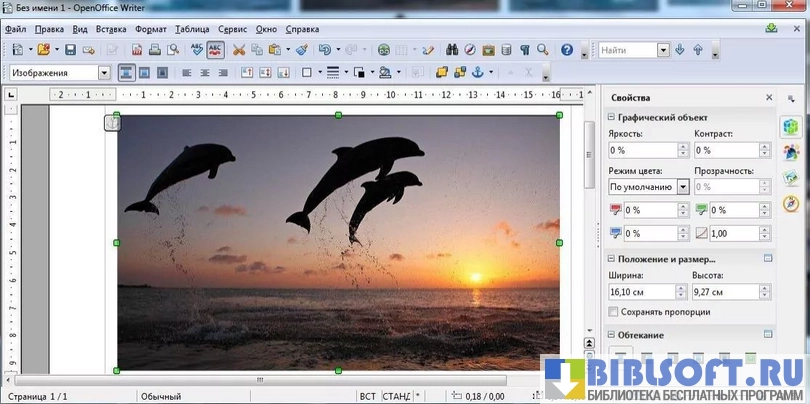Collapse the Графический объект section
This screenshot has width=810, height=404.
(x=611, y=117)
